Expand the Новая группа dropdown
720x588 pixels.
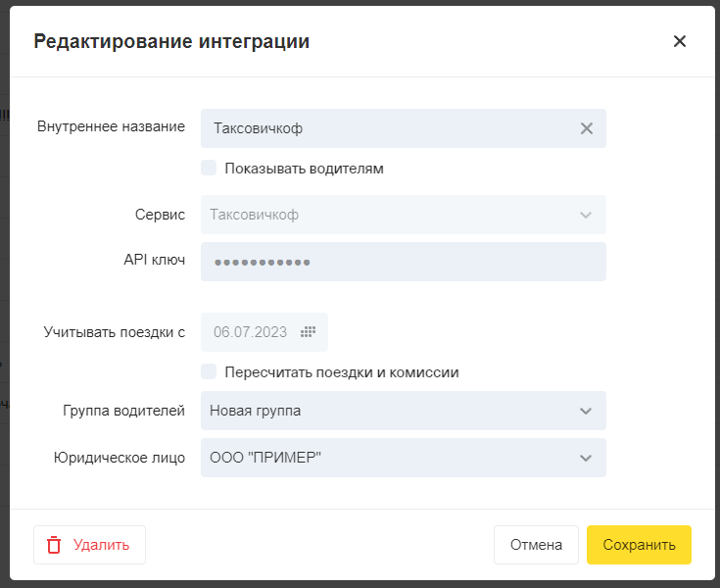point(392,411)
